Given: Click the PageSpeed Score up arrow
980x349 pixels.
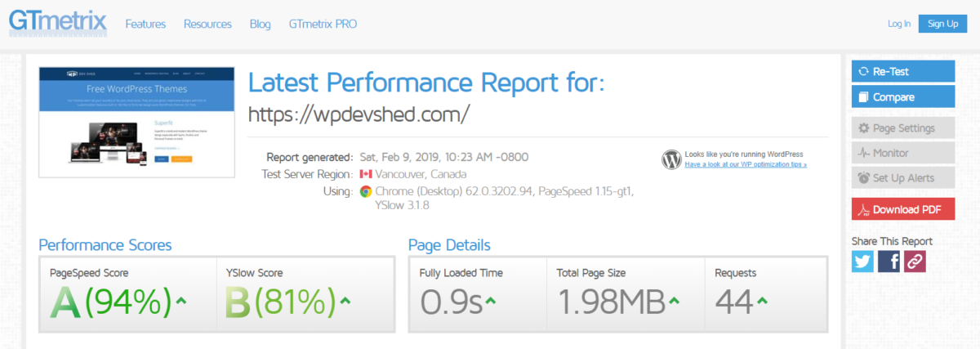Looking at the screenshot, I should 181,301.
